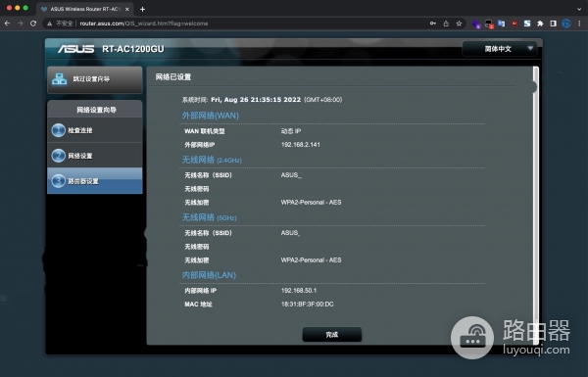
Task: Click the macOS green fullscreen button
Action: click(x=25, y=8)
